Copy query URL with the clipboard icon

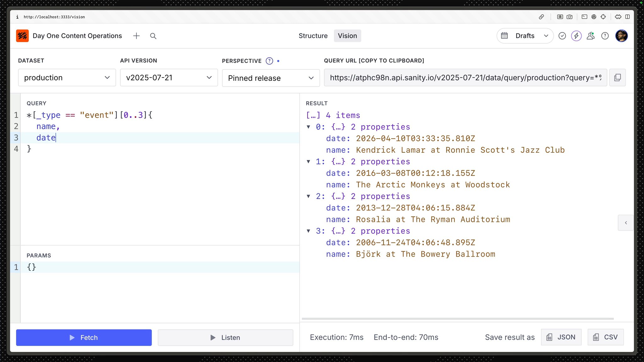click(618, 78)
